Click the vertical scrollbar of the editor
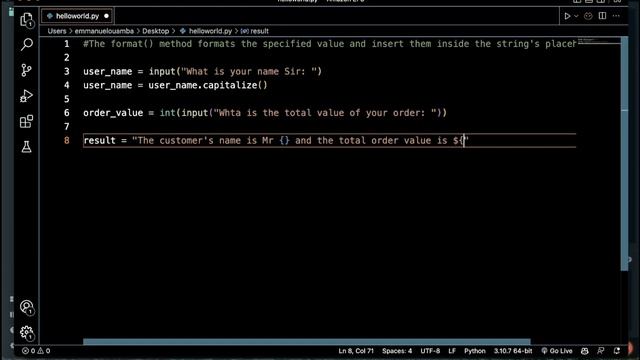 click(x=624, y=153)
